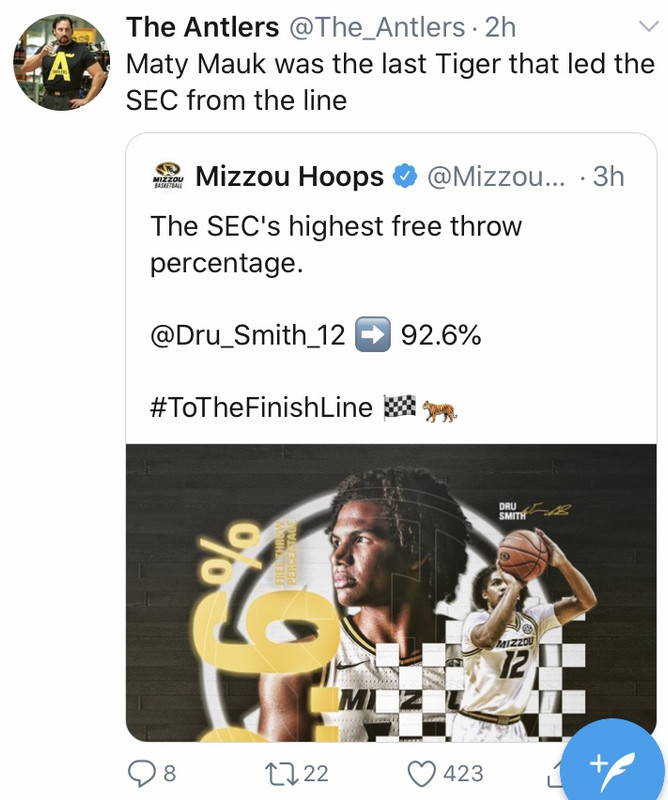Tap the blue verified badge
This screenshot has height=800, width=668.
[403, 177]
